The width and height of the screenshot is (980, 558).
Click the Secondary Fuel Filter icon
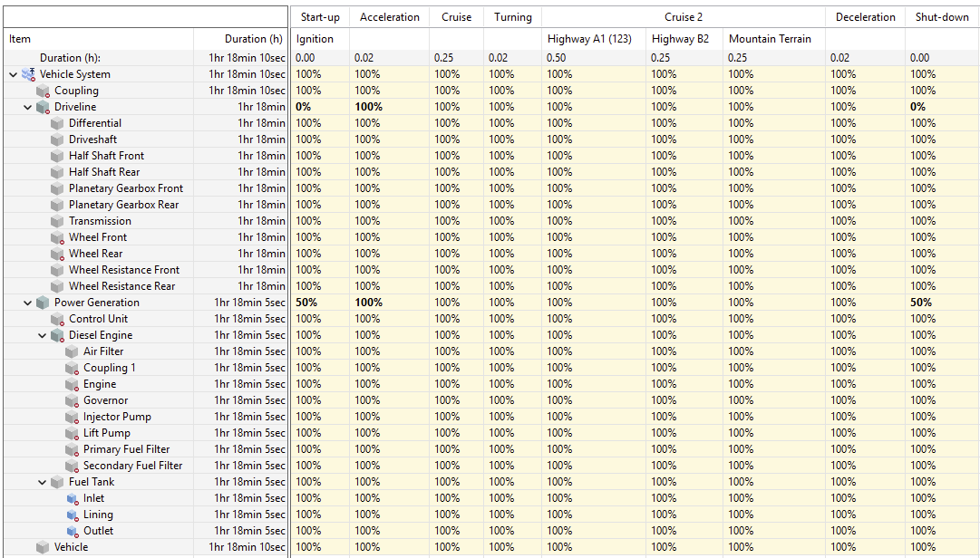pyautogui.click(x=72, y=466)
